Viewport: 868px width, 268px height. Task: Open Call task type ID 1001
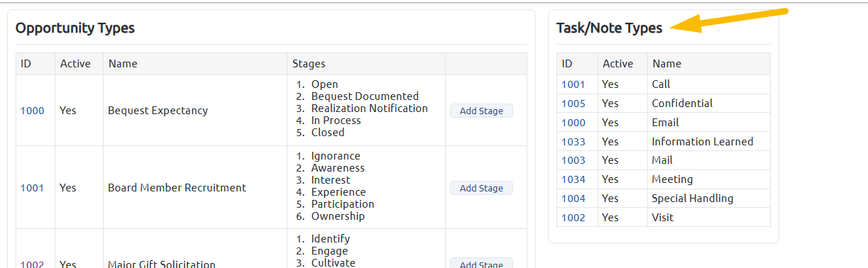point(573,84)
